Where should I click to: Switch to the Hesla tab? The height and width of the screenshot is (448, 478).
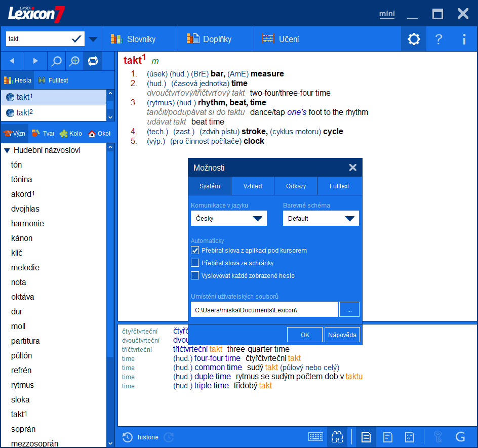[x=18, y=80]
